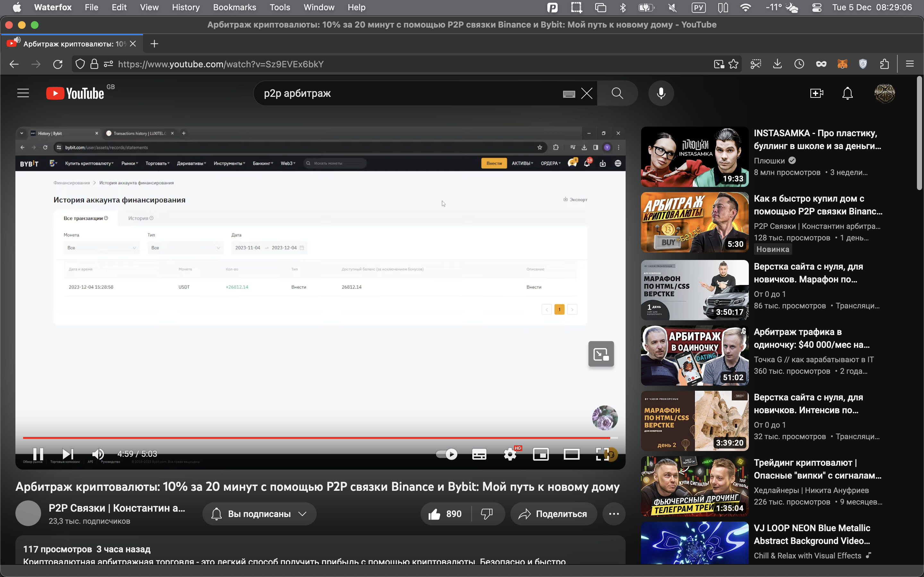Search YouTube with voice microphone

coord(661,93)
